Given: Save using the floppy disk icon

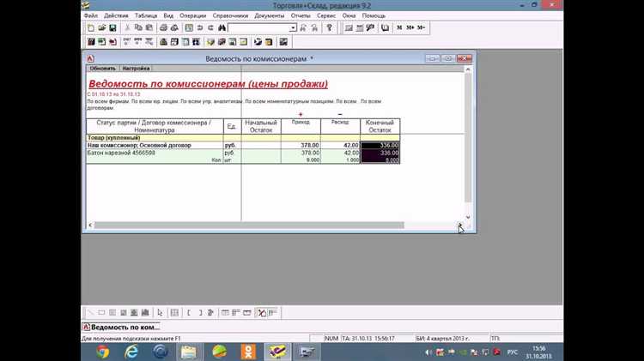Looking at the screenshot, I should [x=112, y=28].
